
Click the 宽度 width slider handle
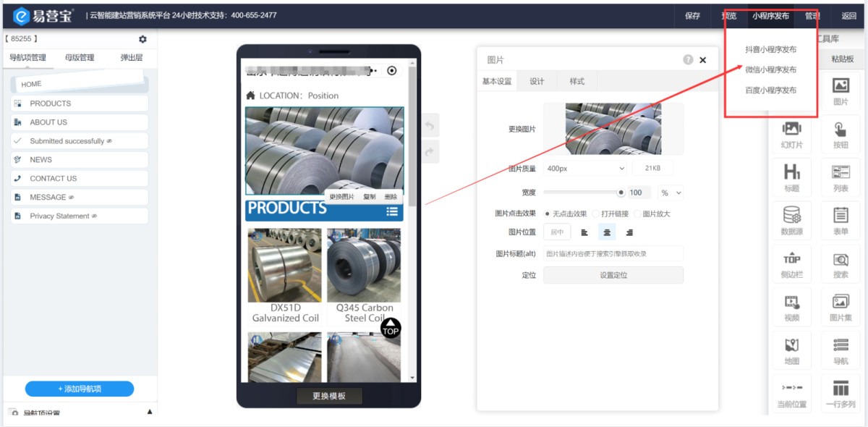coord(621,193)
